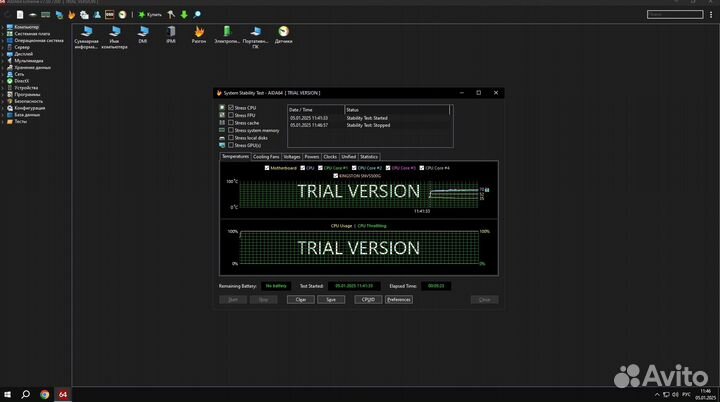Click the Chrome icon in the taskbar
The height and width of the screenshot is (402, 720).
point(45,394)
